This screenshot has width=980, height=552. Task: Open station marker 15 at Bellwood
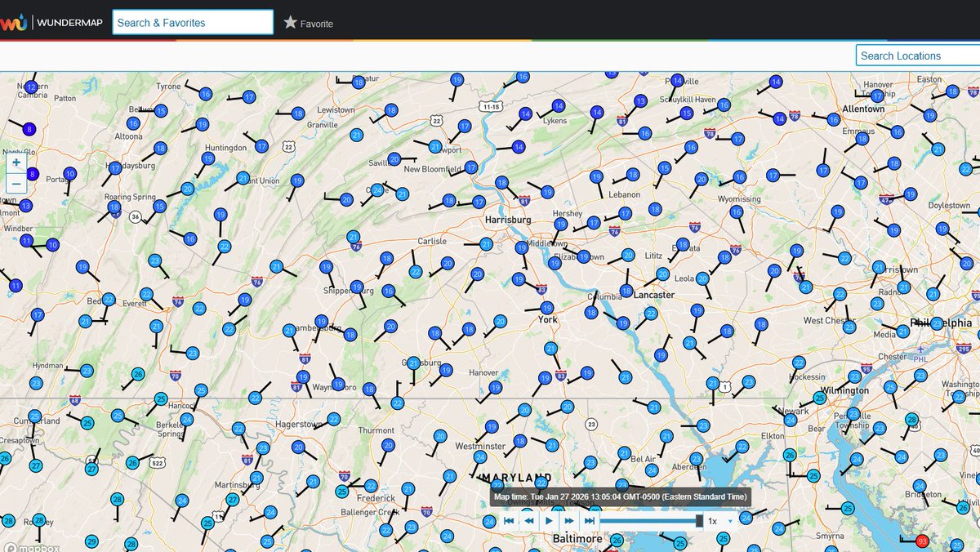pos(161,111)
